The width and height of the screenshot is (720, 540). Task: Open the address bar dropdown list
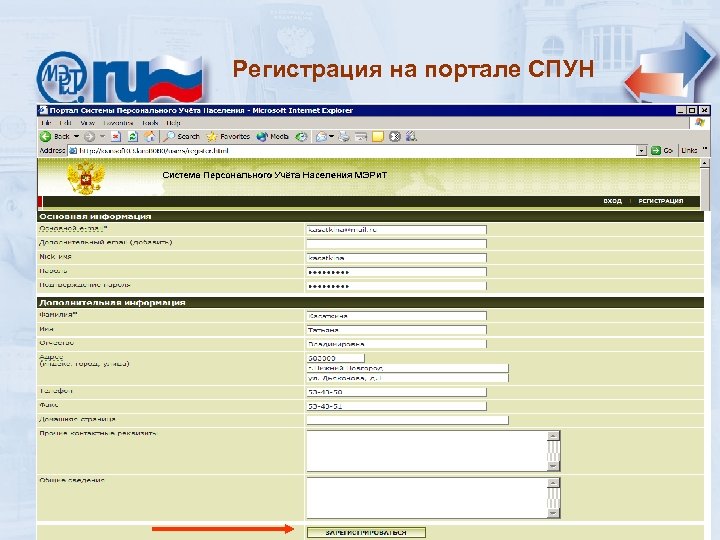641,151
